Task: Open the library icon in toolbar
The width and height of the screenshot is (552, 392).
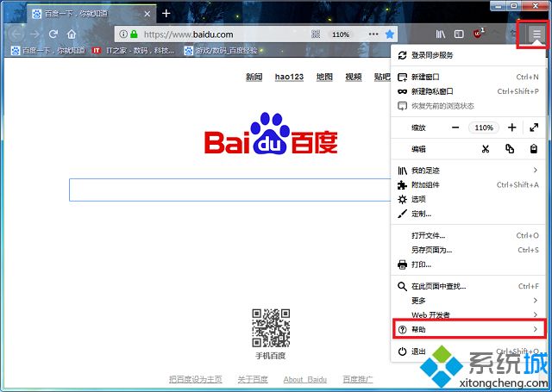Action: point(441,34)
